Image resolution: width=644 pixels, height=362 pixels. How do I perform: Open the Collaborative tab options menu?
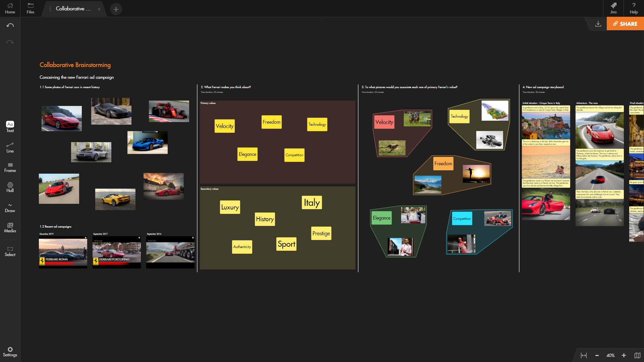(50, 9)
